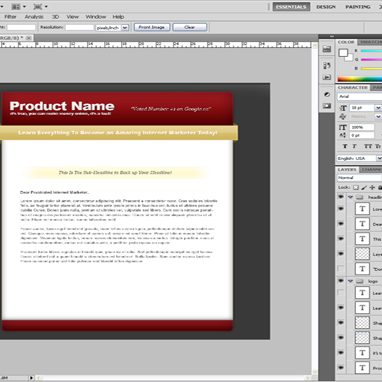Hide the 'Lore' pixel layer with checkerboard thumbnail
This screenshot has height=382, width=382.
tap(341, 254)
